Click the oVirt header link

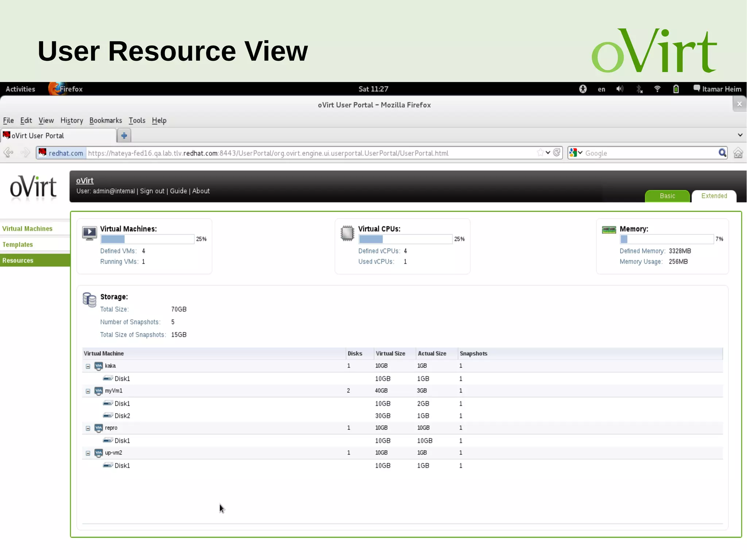pos(85,181)
